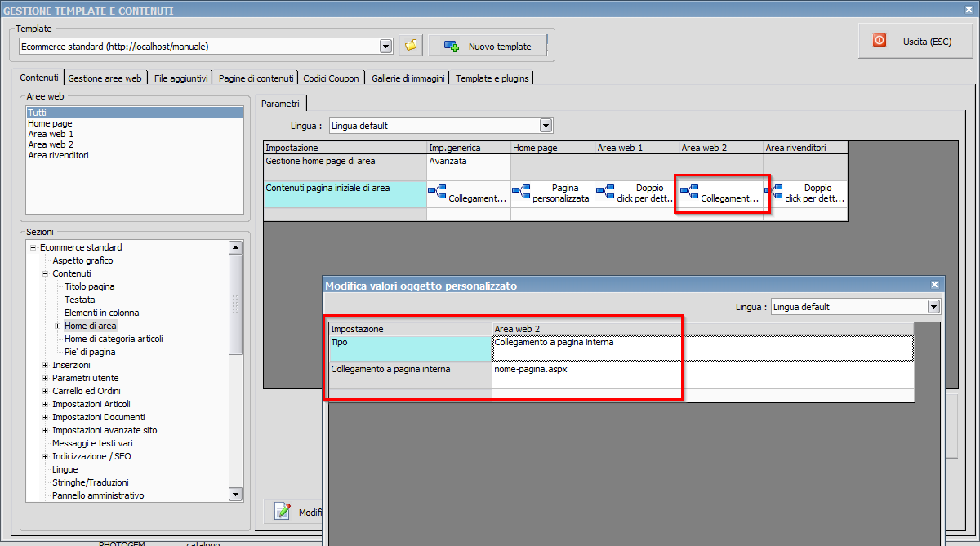Click the nome-pagina.aspx value cell
The image size is (980, 546).
pyautogui.click(x=702, y=375)
